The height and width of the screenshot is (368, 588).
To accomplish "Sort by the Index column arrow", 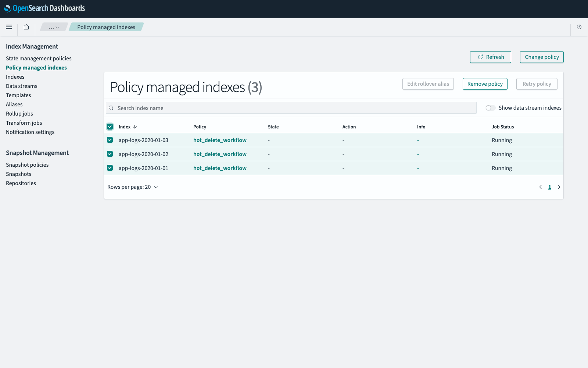I will tap(135, 127).
